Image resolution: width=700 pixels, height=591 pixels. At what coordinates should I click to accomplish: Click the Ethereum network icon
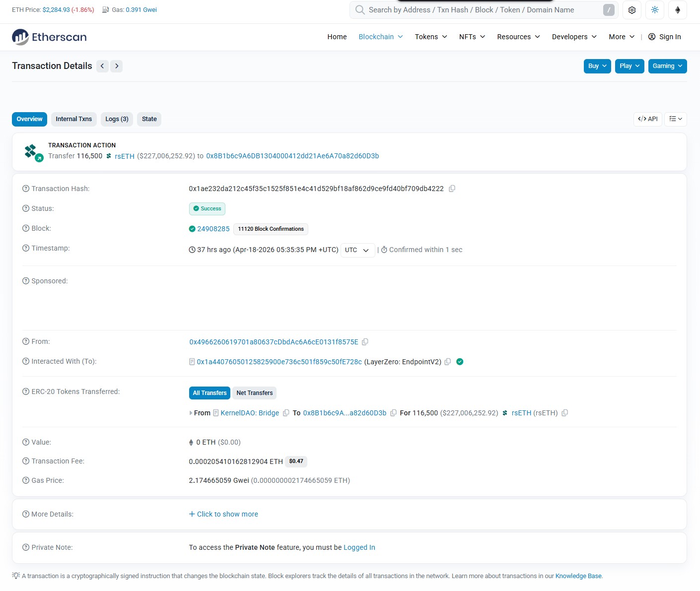(x=677, y=10)
